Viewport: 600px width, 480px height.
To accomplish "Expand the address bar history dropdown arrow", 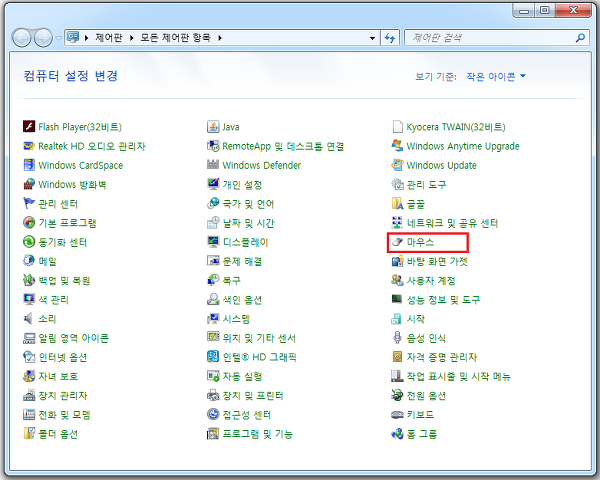I will pos(372,38).
